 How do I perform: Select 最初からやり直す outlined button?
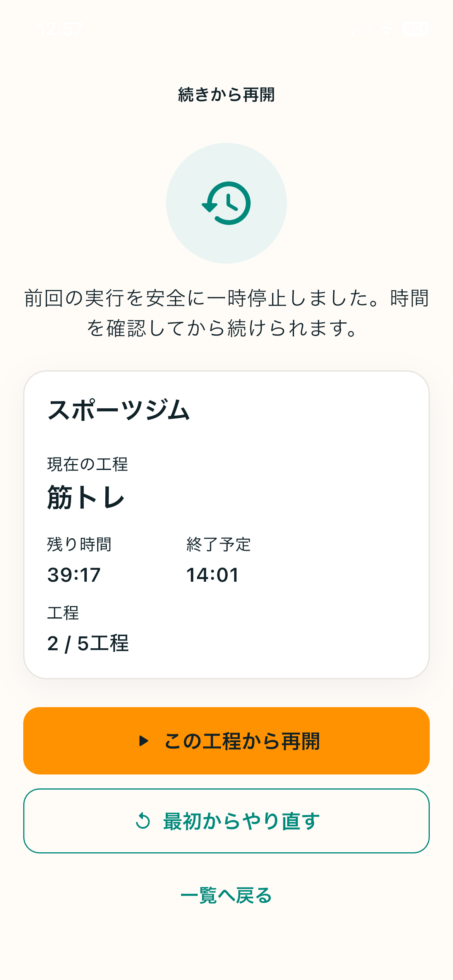pos(226,821)
